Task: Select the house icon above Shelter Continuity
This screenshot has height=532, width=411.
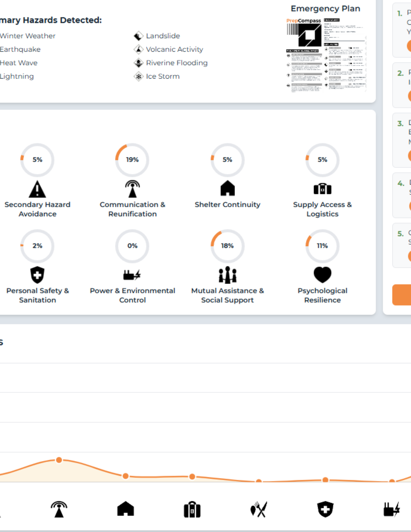Action: (228, 188)
